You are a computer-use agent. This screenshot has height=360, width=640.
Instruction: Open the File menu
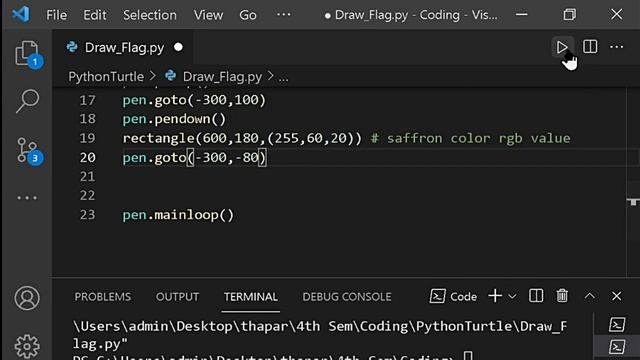coord(56,15)
